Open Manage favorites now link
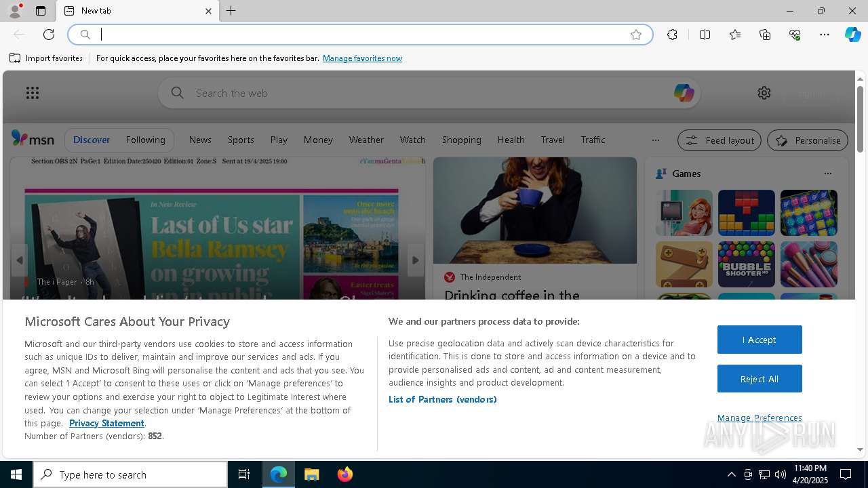The image size is (868, 488). (x=362, y=58)
